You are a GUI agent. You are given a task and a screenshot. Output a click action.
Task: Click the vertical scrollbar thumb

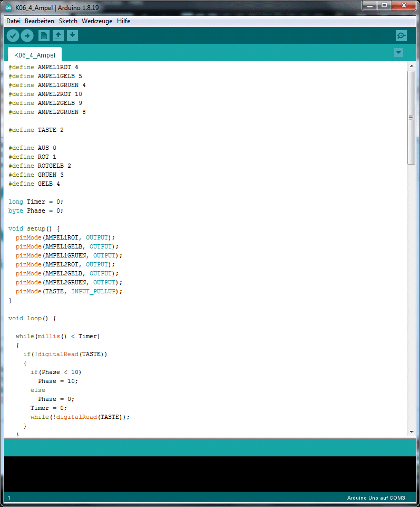point(411,118)
